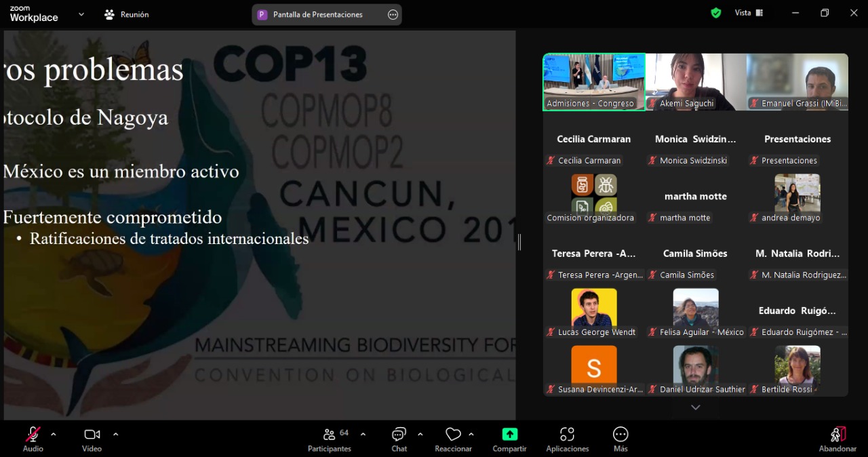Screen dimensions: 868x457
Task: Select the Pantalla de Presentaciones tab
Action: point(317,14)
